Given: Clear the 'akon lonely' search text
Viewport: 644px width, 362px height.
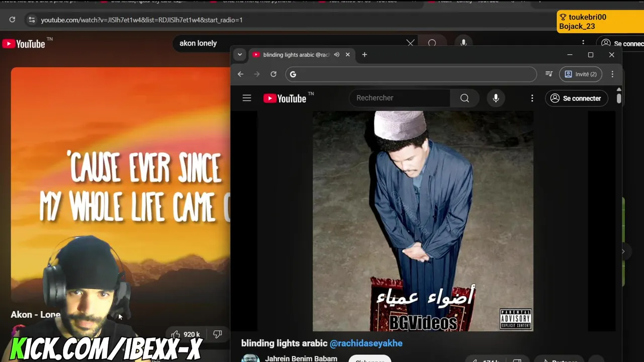Looking at the screenshot, I should 410,43.
